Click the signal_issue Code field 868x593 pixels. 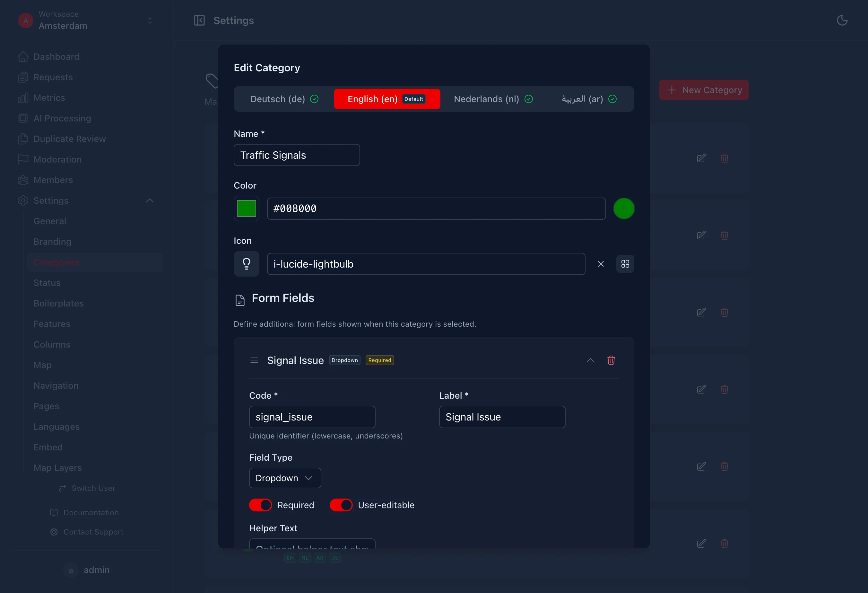pyautogui.click(x=312, y=417)
